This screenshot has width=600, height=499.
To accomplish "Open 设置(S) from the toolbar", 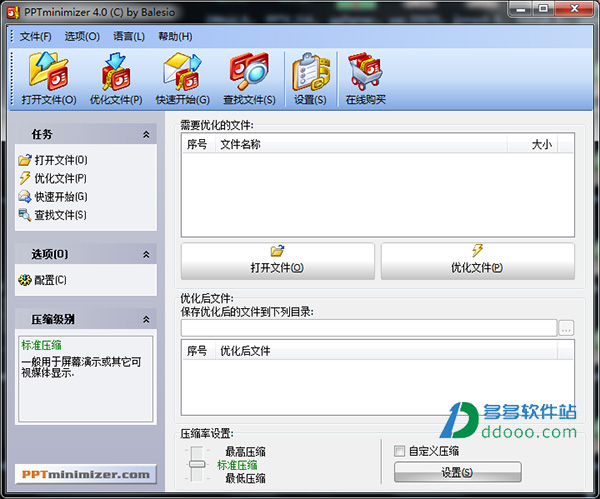I will point(310,78).
